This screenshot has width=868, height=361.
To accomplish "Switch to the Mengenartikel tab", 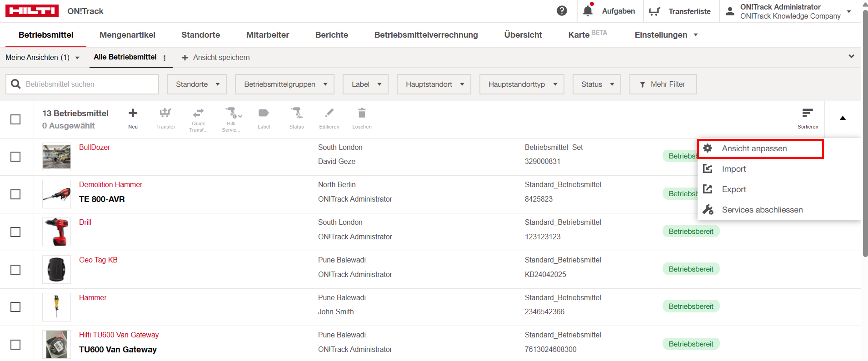I will tap(127, 35).
